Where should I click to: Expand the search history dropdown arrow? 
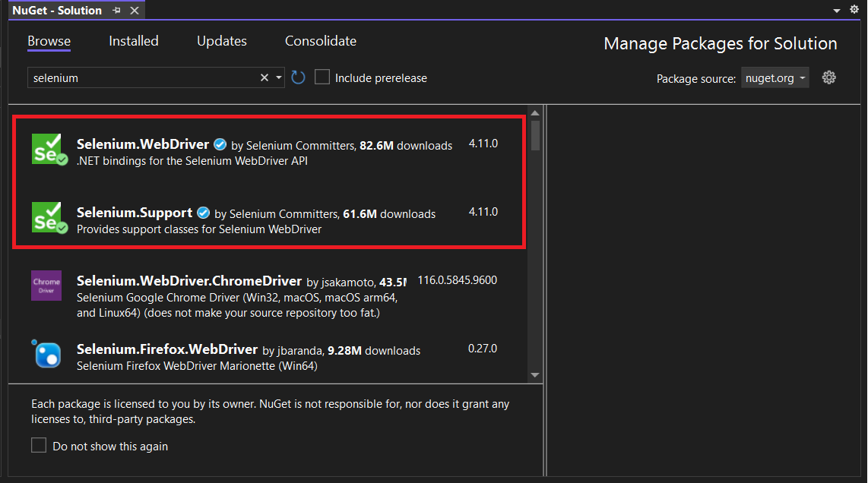(x=279, y=78)
